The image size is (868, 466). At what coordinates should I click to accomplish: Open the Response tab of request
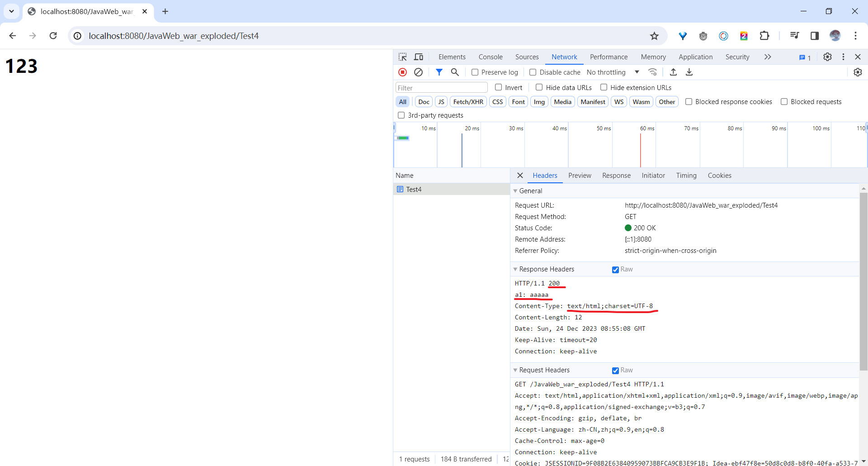616,176
